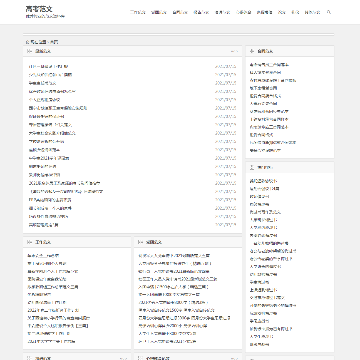Select the second item in the top navigation menu
The image size is (360, 360).
point(159,12)
